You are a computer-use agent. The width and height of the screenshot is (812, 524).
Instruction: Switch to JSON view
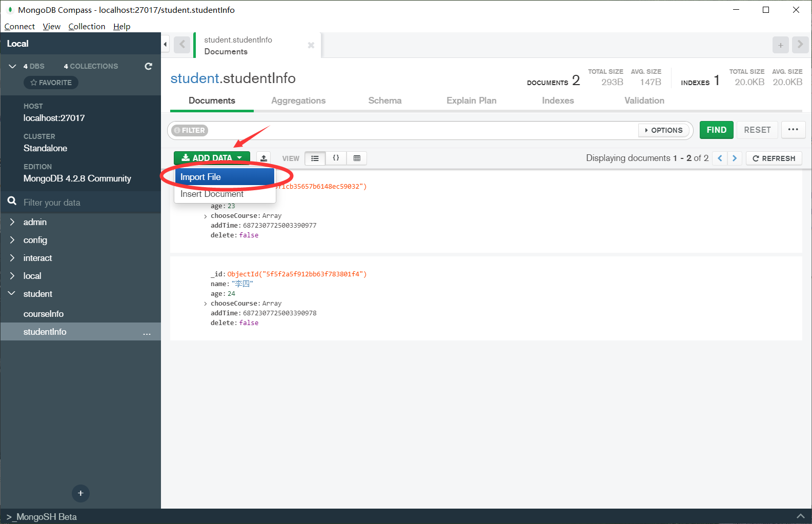pos(336,158)
